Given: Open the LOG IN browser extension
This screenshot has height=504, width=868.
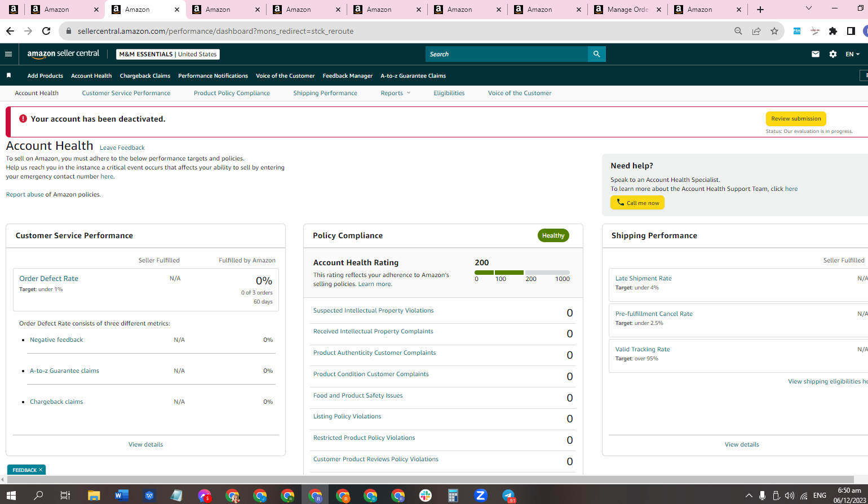Looking at the screenshot, I should pos(815,31).
